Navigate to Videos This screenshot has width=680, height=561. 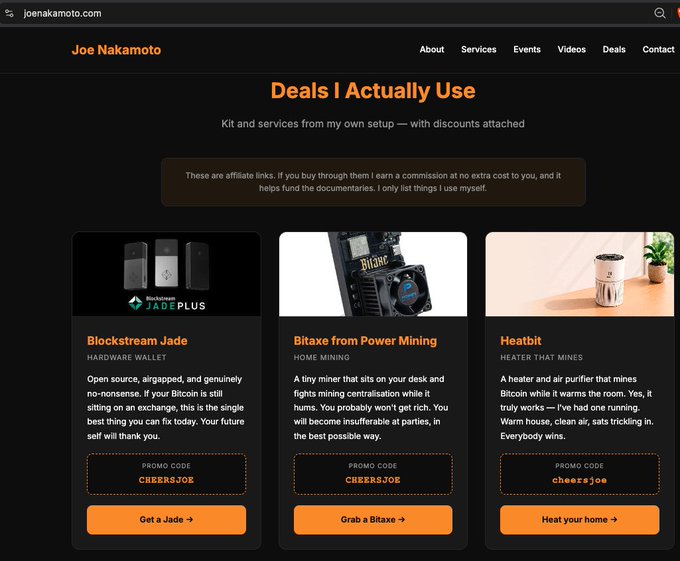pyautogui.click(x=572, y=49)
